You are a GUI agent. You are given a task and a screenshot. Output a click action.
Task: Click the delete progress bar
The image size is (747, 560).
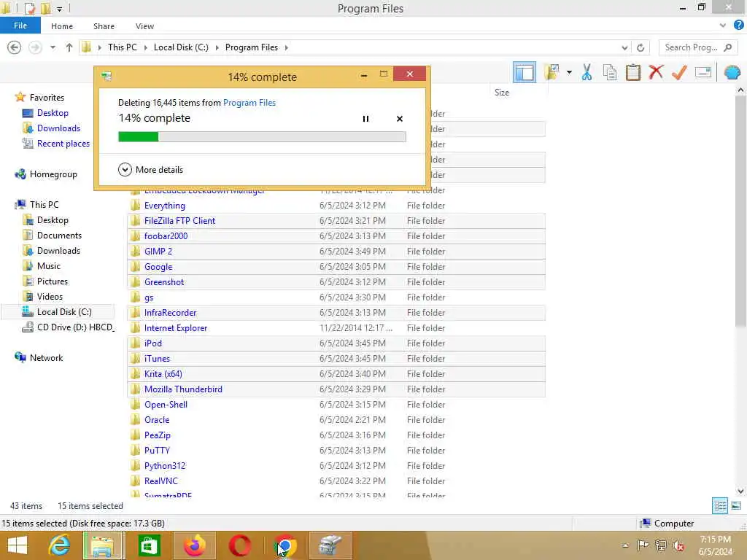point(262,136)
